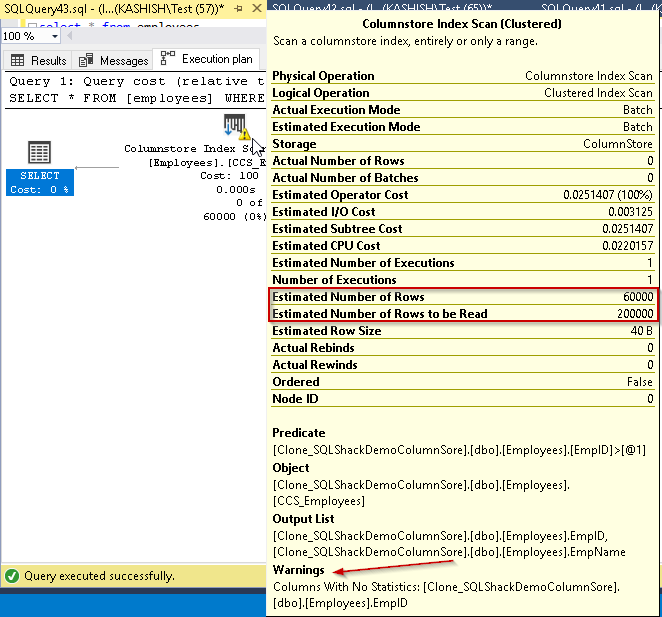Click the yellow warning triangle on scan operator
This screenshot has height=617, width=662.
[x=244, y=134]
